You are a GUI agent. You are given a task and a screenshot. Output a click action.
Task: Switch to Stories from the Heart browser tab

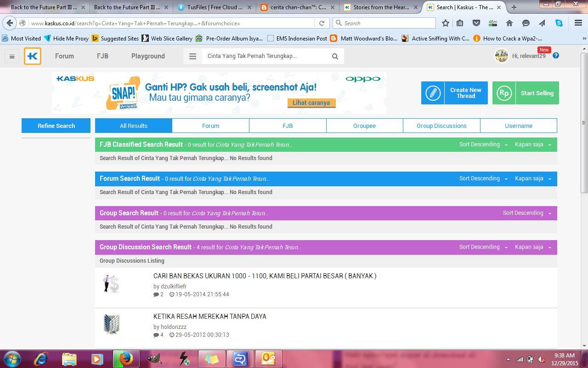(x=381, y=7)
